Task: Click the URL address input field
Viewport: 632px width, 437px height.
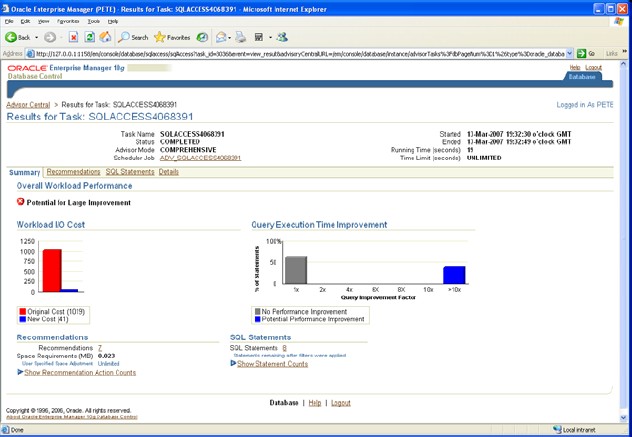Action: coord(300,53)
